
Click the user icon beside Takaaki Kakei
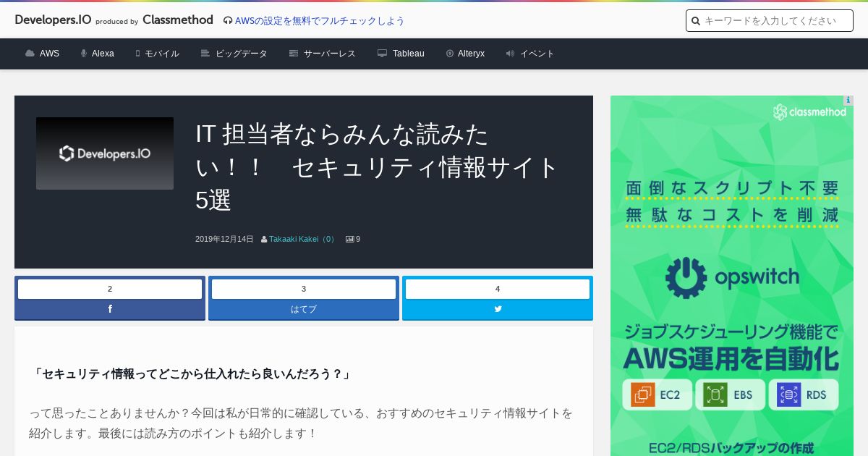coord(264,239)
